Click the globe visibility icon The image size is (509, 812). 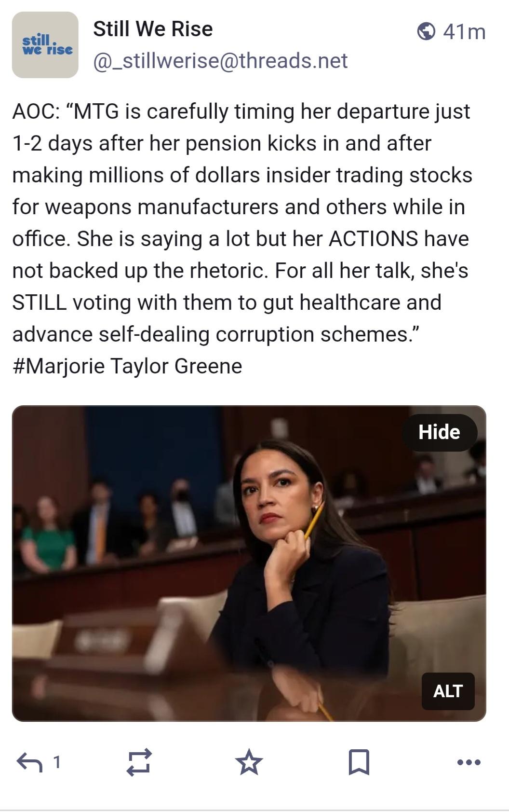click(426, 31)
